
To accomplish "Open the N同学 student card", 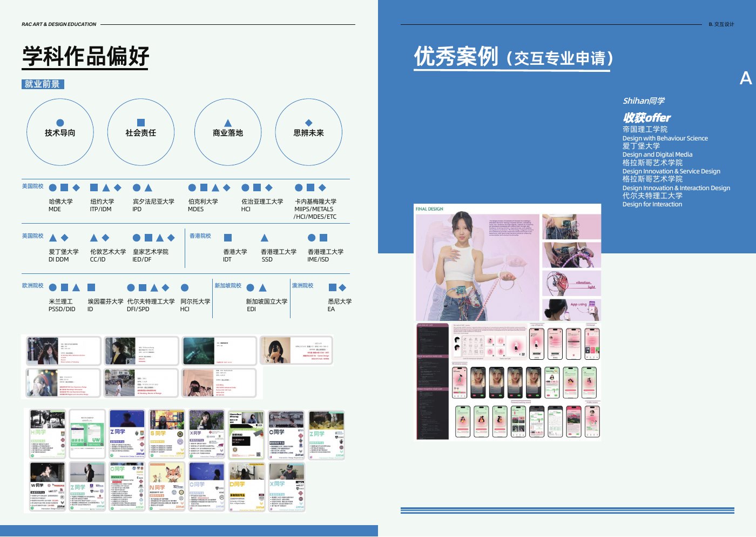I will [x=167, y=486].
